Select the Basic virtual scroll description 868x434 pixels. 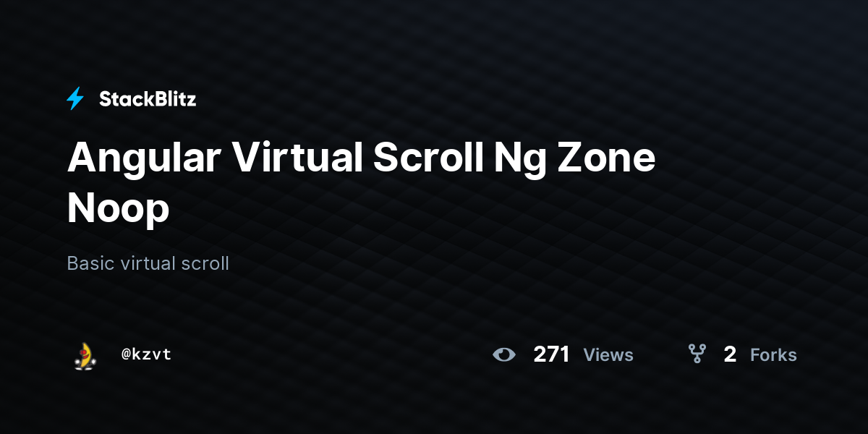[x=148, y=263]
